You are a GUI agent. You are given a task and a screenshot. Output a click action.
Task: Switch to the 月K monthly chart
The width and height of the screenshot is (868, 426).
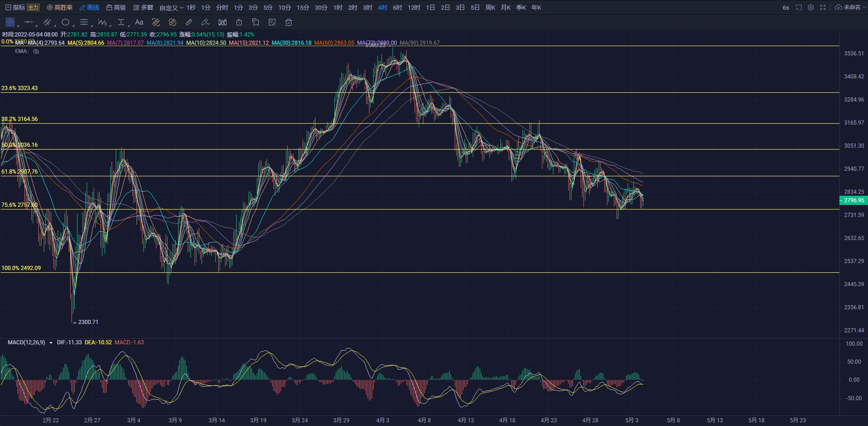click(505, 7)
